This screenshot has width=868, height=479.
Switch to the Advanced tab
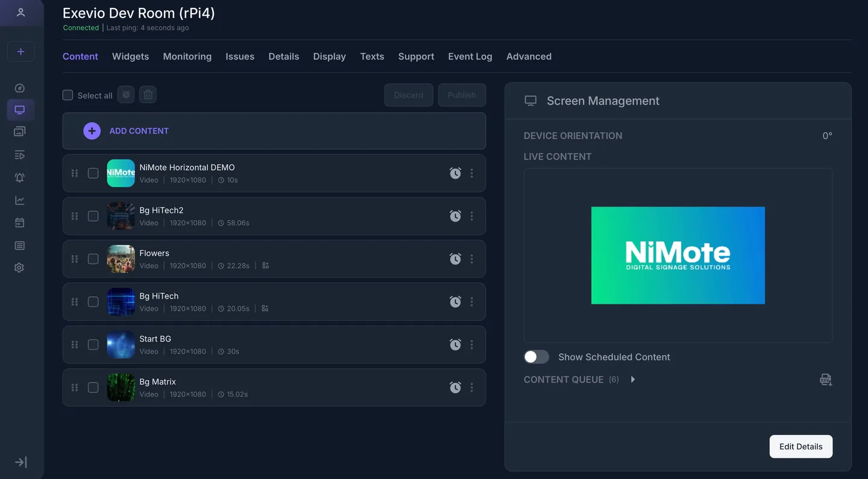pos(529,56)
